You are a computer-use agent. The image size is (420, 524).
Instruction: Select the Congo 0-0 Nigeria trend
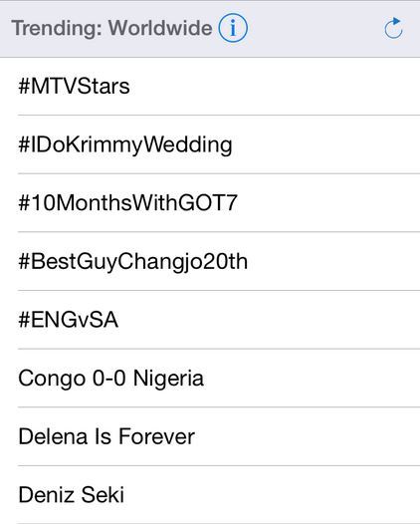(210, 378)
